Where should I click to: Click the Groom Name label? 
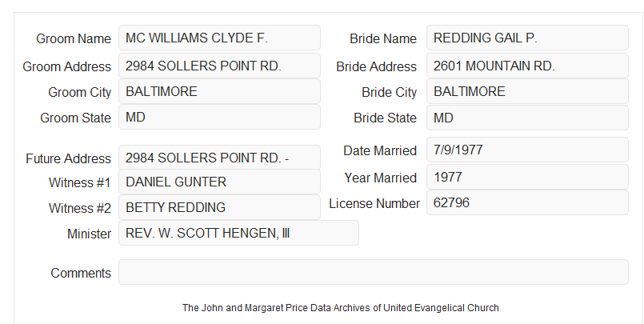pos(74,38)
